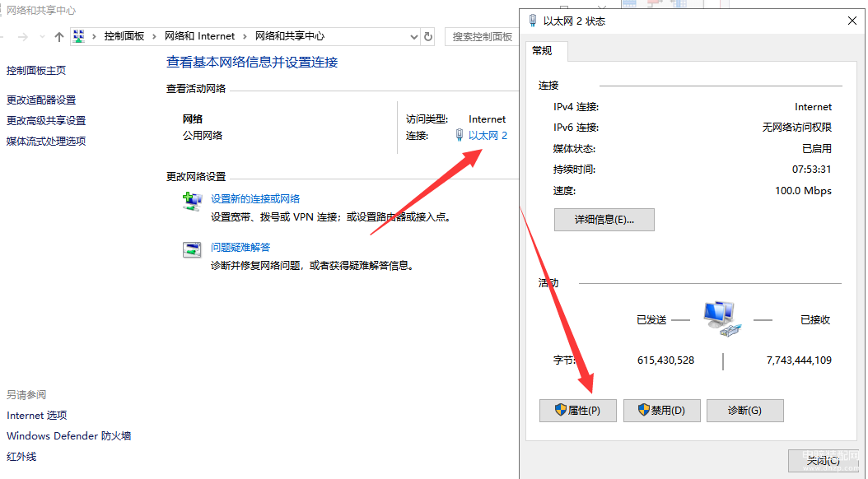Click the 无网络访问权限 IPv6 status text
Viewport: 868px width, 479px height.
[x=797, y=128]
